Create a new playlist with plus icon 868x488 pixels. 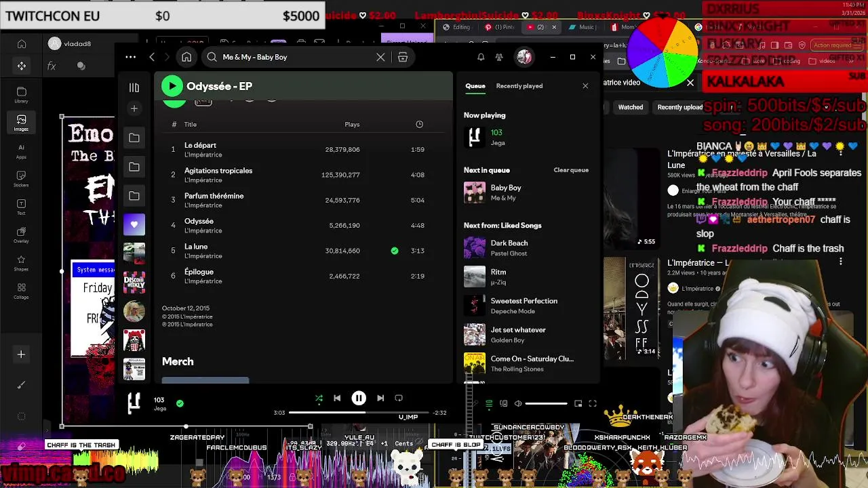click(x=134, y=108)
